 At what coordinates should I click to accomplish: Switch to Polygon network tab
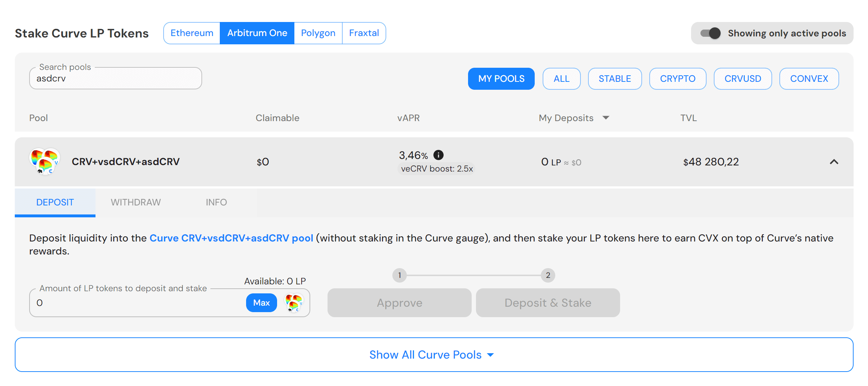(318, 33)
